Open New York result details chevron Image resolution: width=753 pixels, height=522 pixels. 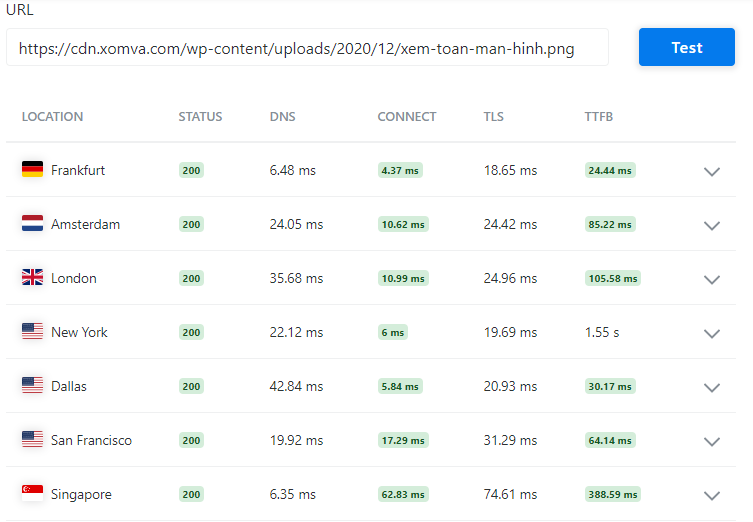[712, 333]
